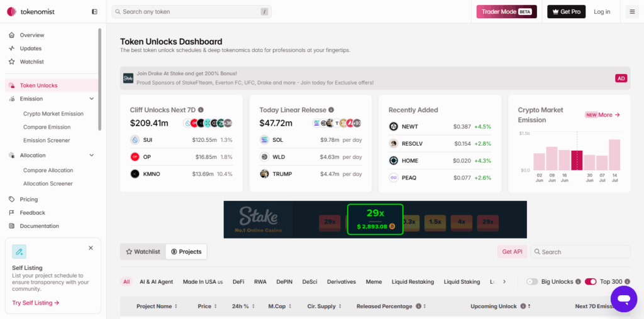Click the highlighted dark pink chart bar

(577, 160)
